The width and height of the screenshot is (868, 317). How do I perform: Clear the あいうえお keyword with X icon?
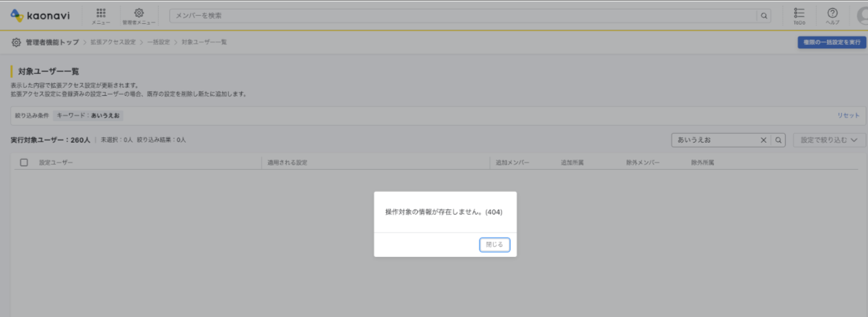point(763,140)
